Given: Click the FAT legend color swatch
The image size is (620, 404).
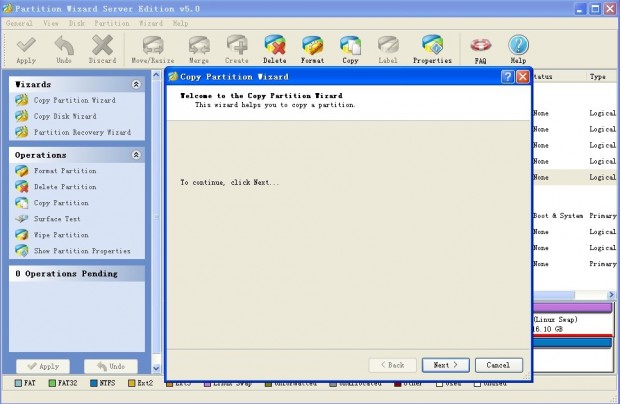Looking at the screenshot, I should pos(18,383).
